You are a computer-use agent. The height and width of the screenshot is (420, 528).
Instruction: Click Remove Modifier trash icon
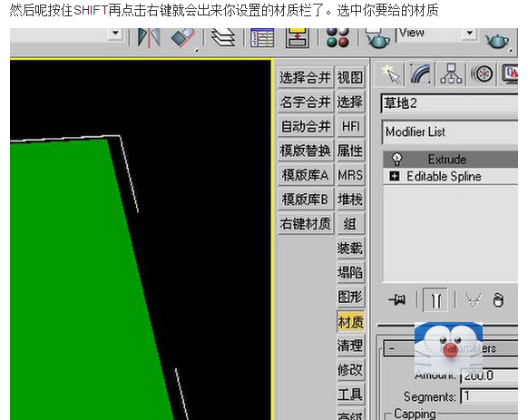(498, 299)
